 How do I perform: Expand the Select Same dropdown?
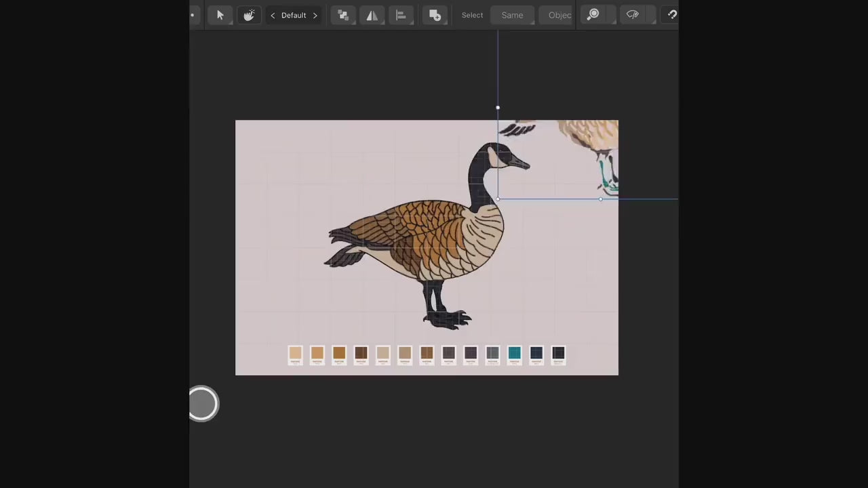[512, 15]
